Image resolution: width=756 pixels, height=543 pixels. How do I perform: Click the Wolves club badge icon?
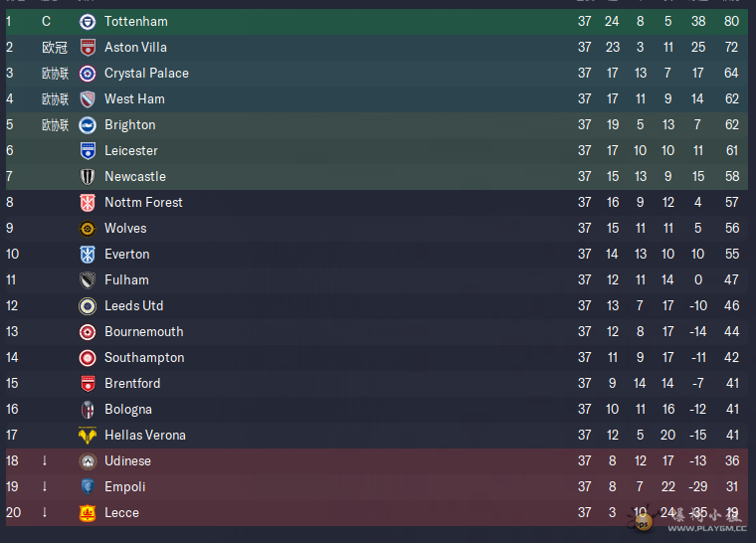(x=88, y=229)
